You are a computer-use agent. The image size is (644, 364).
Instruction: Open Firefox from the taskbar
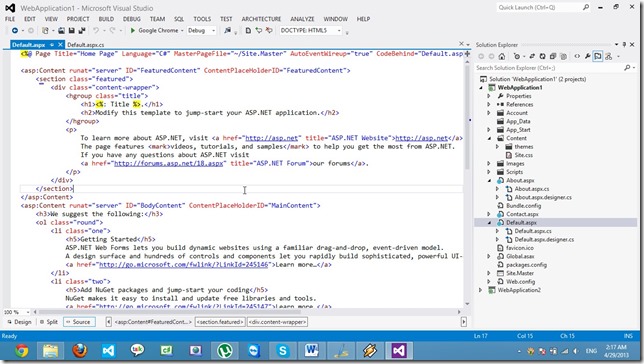click(x=80, y=351)
